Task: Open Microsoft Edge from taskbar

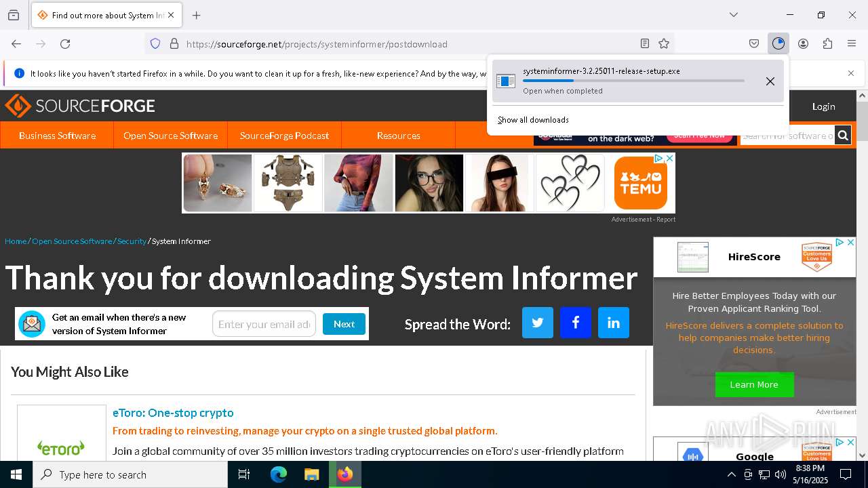Action: pyautogui.click(x=279, y=474)
